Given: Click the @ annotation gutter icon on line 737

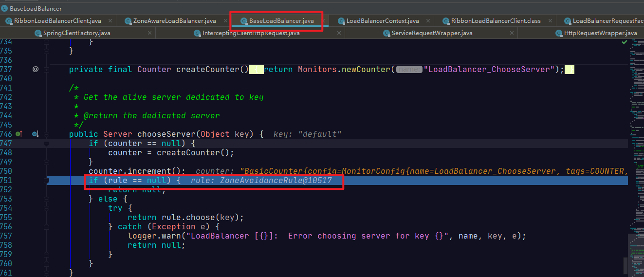Looking at the screenshot, I should point(36,69).
